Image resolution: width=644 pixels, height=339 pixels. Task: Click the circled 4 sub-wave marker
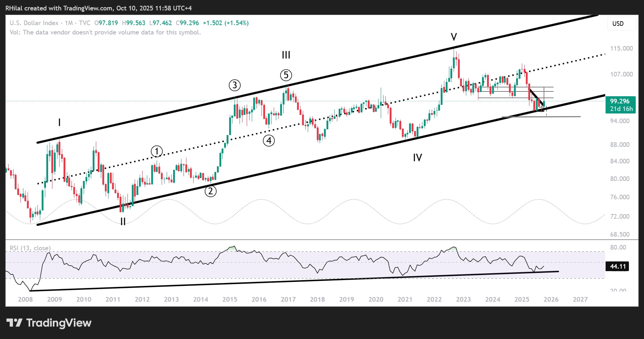click(x=269, y=140)
